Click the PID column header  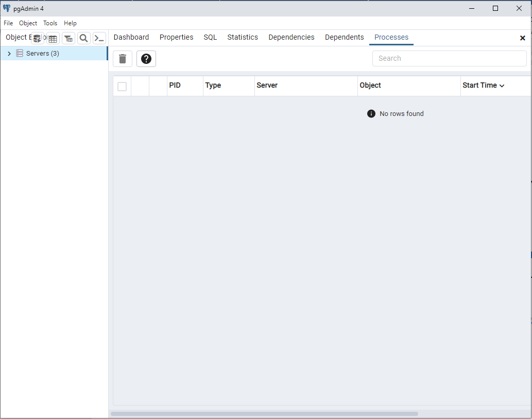coord(175,86)
